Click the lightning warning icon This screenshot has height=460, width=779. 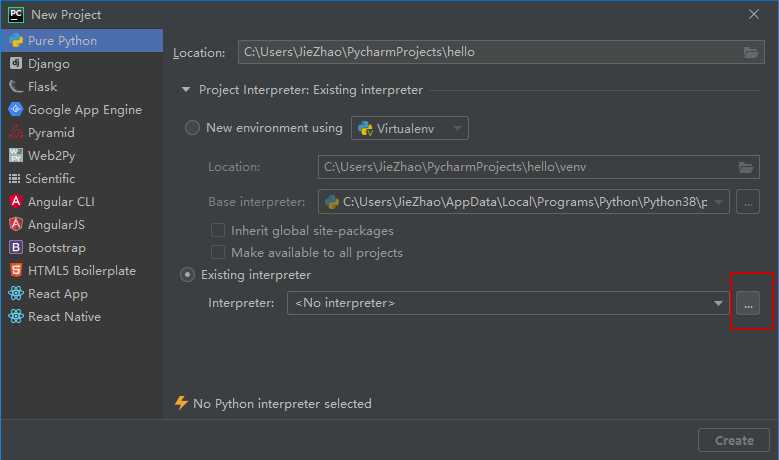(181, 402)
